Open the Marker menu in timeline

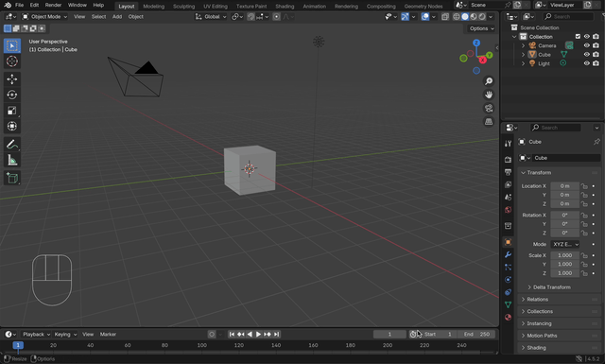pos(108,335)
